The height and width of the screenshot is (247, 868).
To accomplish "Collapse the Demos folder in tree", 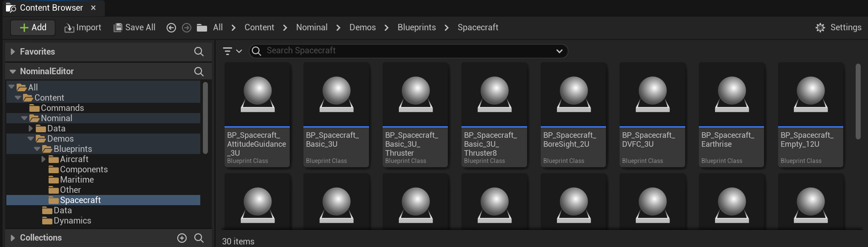I will point(31,139).
